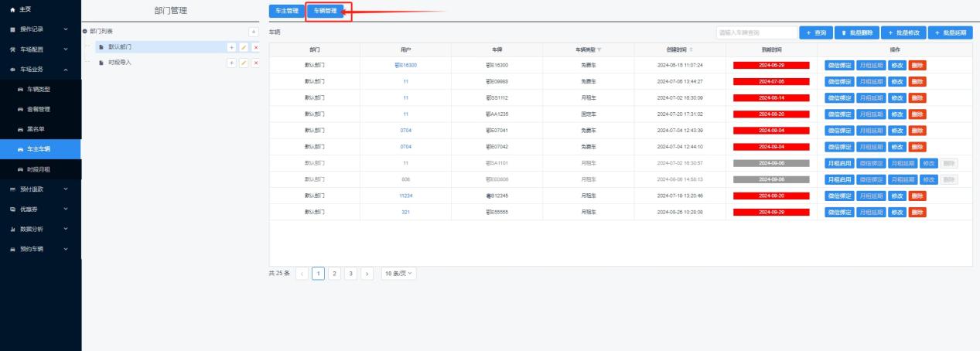Click 月租启用 for plate 鄂SA1101
The height and width of the screenshot is (351, 980).
(839, 163)
